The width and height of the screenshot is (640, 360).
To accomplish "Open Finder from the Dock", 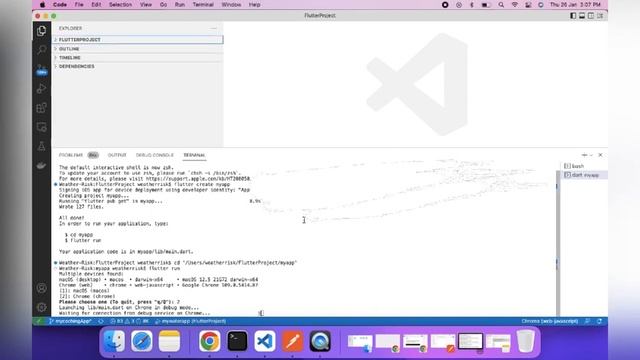I will tap(114, 341).
